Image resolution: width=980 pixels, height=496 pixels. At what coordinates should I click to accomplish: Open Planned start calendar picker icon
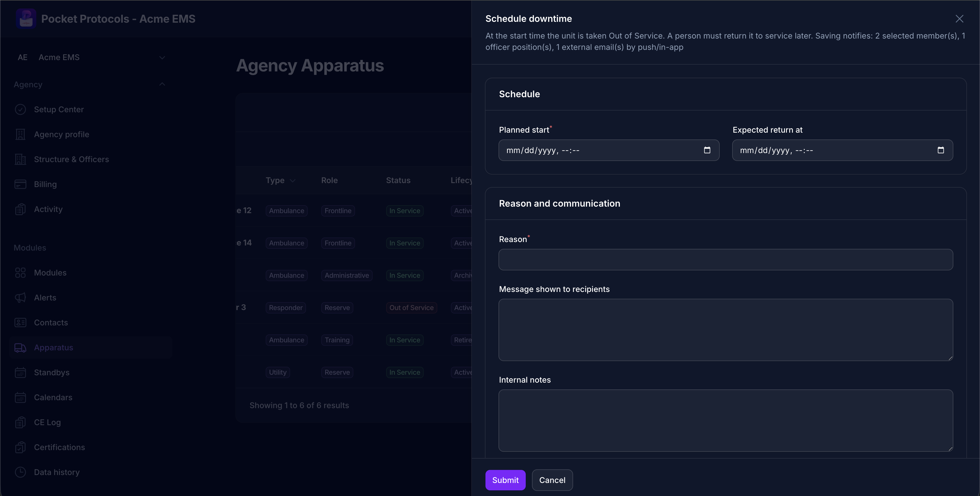pyautogui.click(x=707, y=150)
